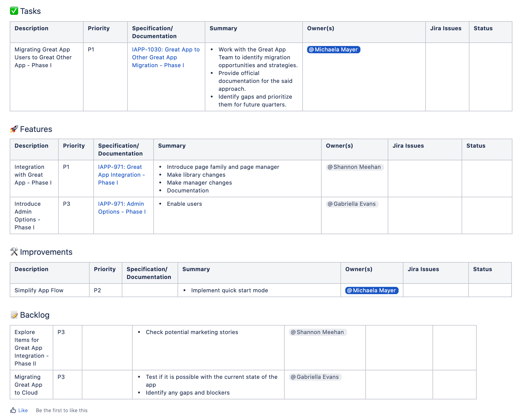
Task: Click the @Gabriella Evans mention in Backlog table
Action: pyautogui.click(x=315, y=377)
